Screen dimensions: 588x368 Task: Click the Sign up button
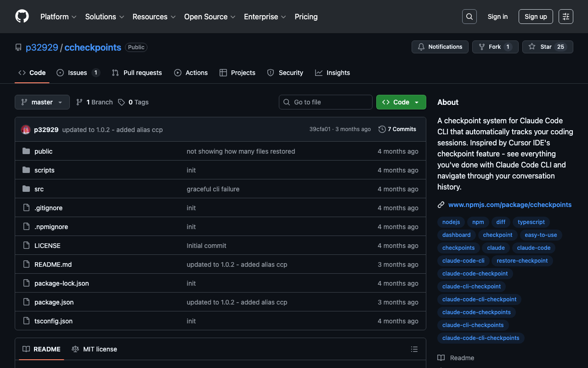click(536, 17)
